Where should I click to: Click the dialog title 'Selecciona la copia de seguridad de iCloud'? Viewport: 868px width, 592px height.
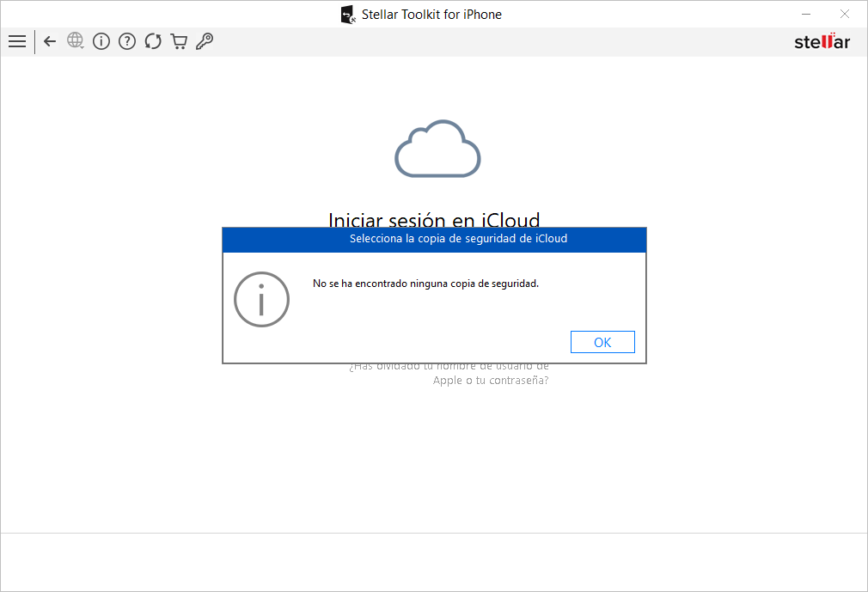pyautogui.click(x=458, y=239)
